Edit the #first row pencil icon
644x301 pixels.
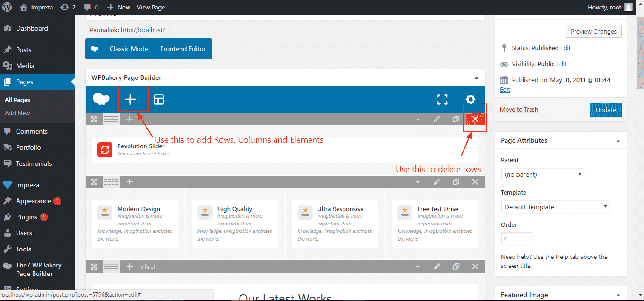(437, 267)
